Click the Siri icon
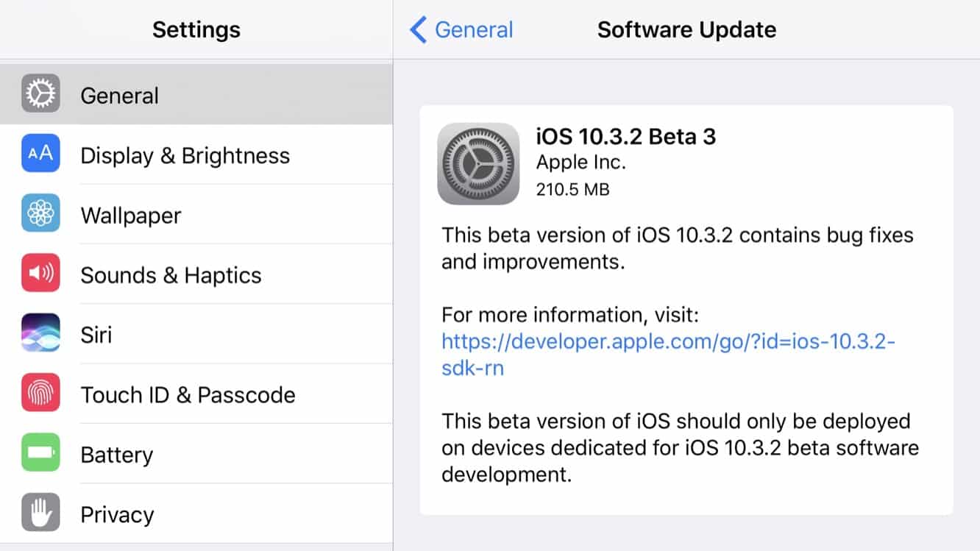This screenshot has width=980, height=551. pos(40,333)
